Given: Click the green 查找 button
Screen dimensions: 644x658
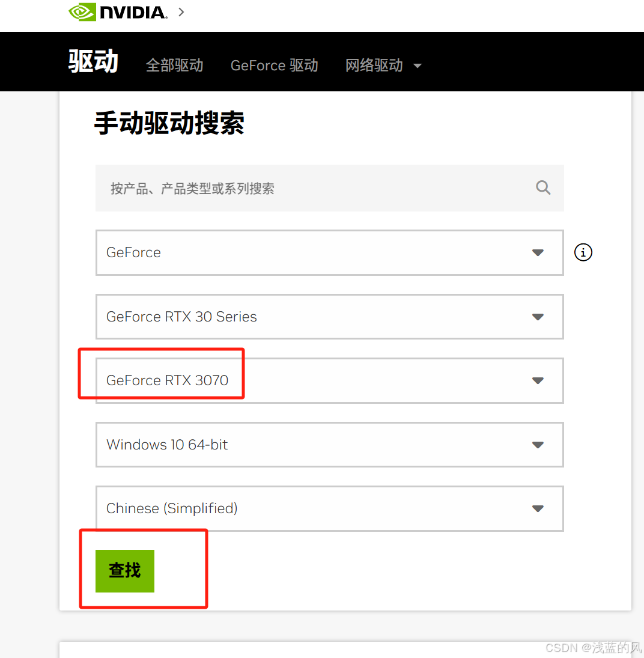Looking at the screenshot, I should 124,571.
